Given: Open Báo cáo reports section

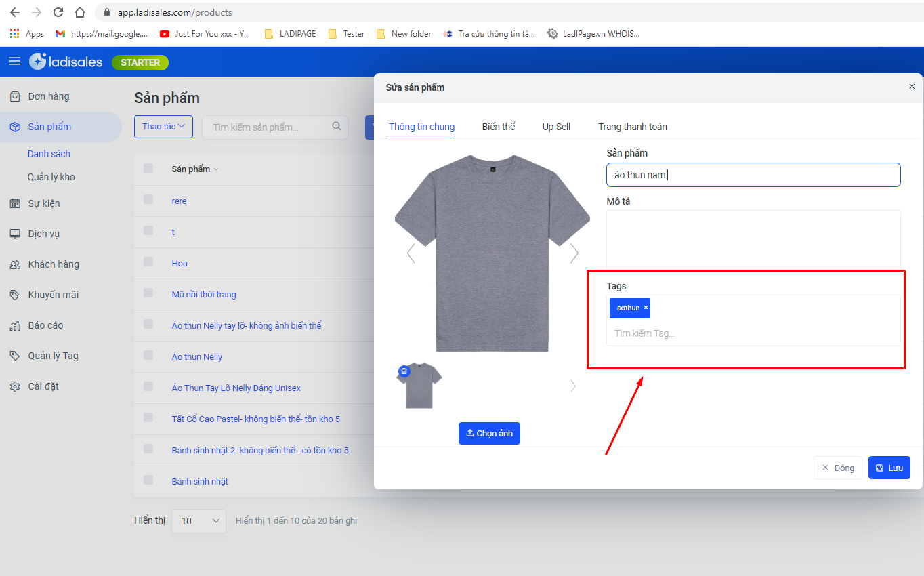Looking at the screenshot, I should [x=45, y=325].
